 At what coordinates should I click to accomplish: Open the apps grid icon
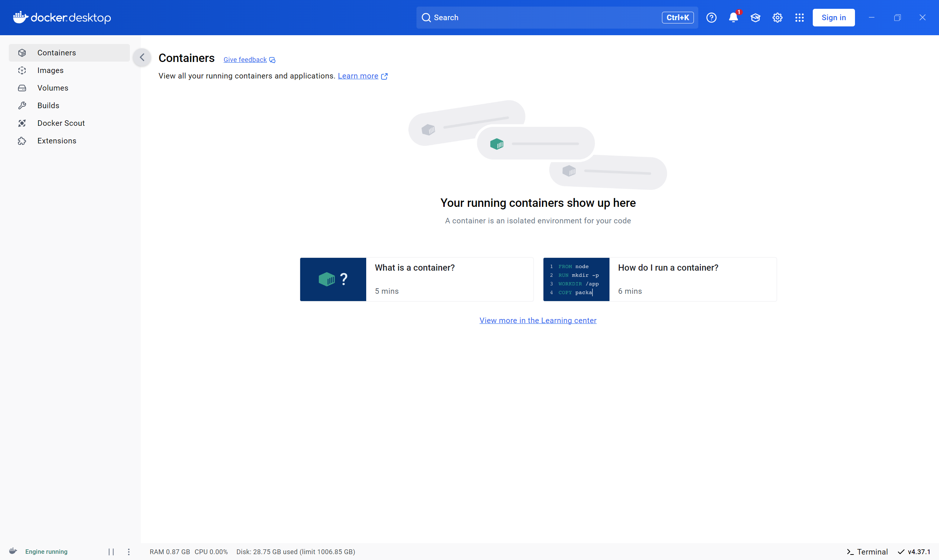tap(799, 17)
